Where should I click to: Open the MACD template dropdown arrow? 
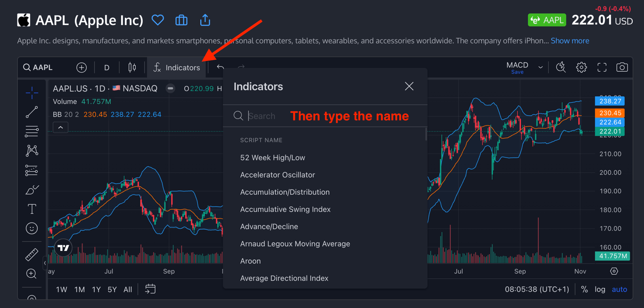pyautogui.click(x=540, y=67)
